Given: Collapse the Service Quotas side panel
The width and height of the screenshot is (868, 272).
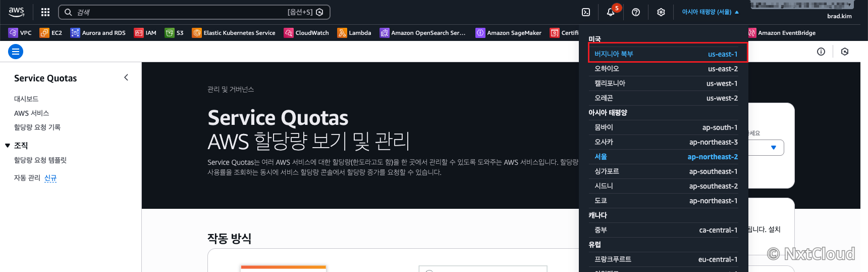Looking at the screenshot, I should tap(126, 77).
